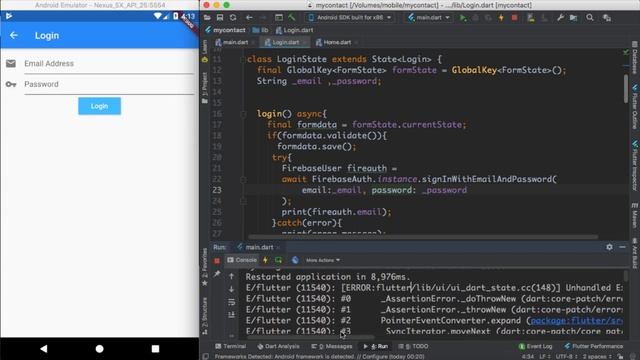The image size is (640, 360).
Task: Select the Console tab in Run panel
Action: click(x=242, y=260)
